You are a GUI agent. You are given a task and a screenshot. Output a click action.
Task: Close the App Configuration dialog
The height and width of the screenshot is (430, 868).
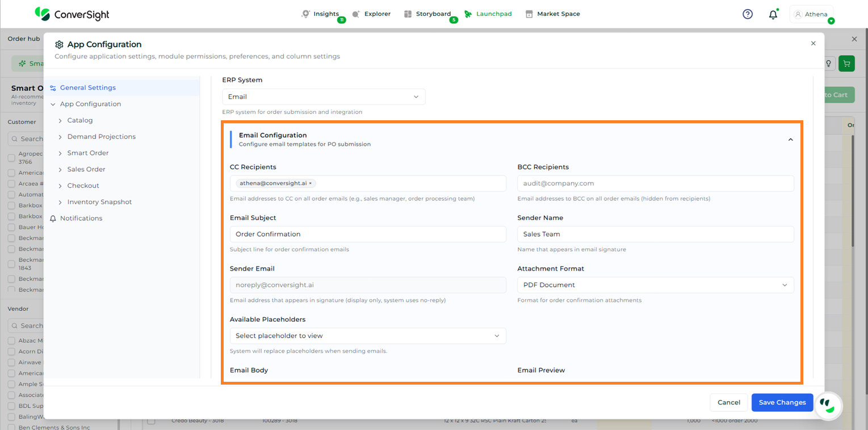(813, 44)
